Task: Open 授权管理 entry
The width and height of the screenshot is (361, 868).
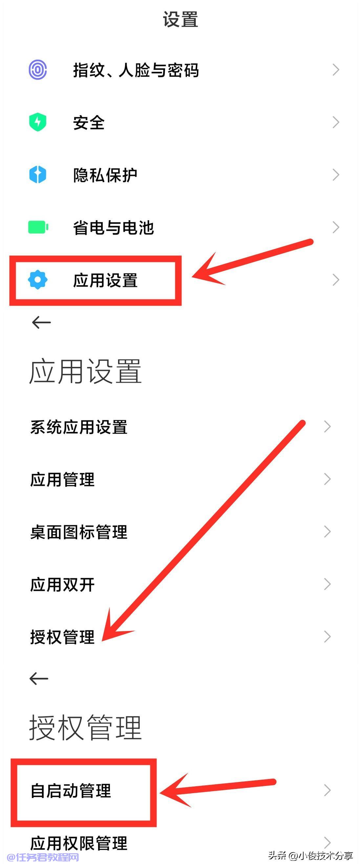Action: 180,637
